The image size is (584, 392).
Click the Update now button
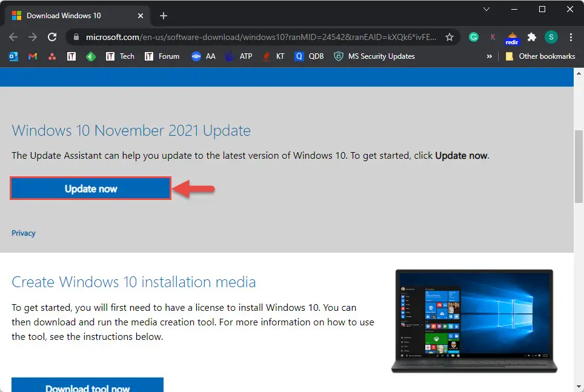(90, 188)
